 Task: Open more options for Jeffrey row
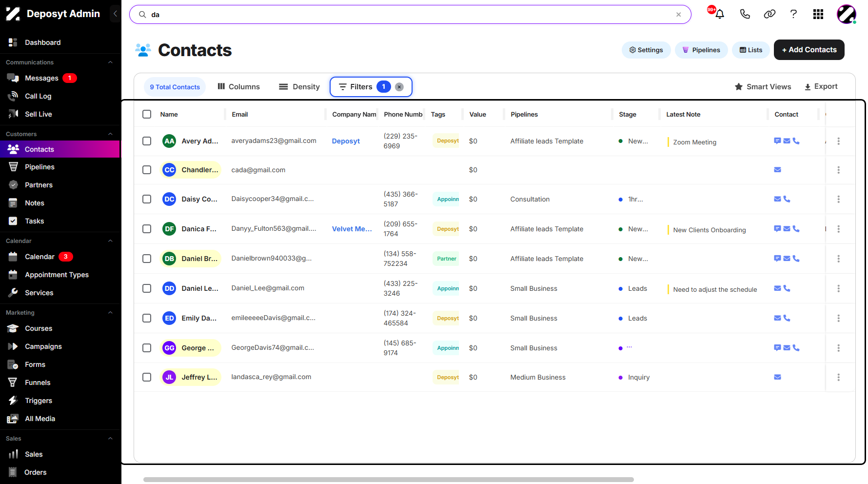point(838,377)
